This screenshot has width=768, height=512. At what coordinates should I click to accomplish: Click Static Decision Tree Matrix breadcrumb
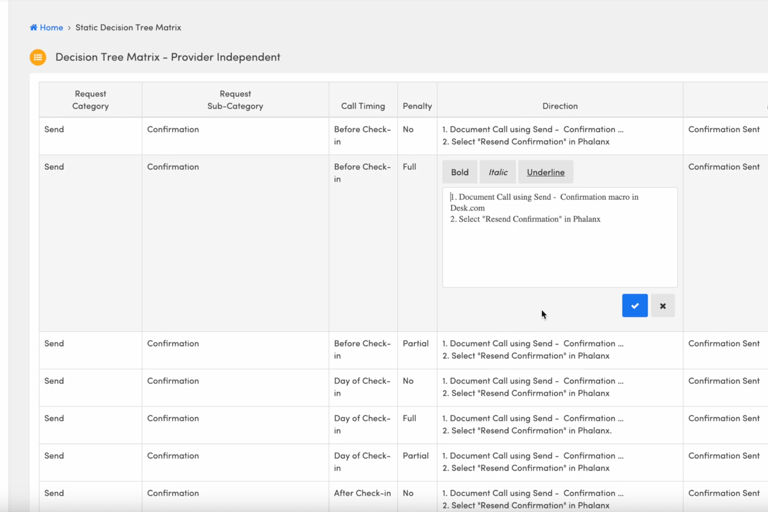point(128,28)
